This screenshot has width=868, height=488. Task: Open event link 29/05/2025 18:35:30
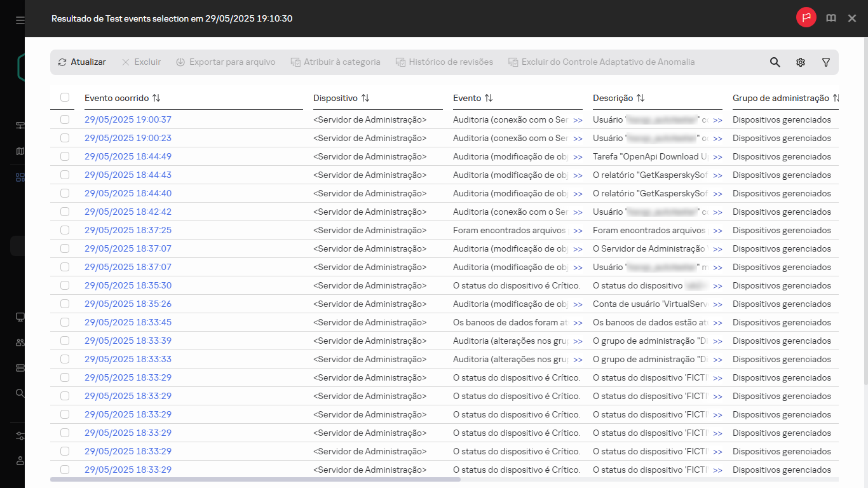pyautogui.click(x=128, y=285)
